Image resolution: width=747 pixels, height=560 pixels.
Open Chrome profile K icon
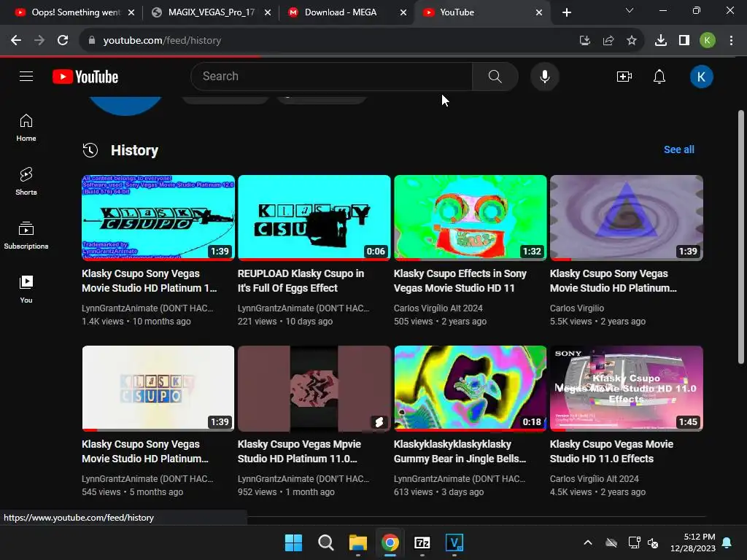pyautogui.click(x=708, y=41)
